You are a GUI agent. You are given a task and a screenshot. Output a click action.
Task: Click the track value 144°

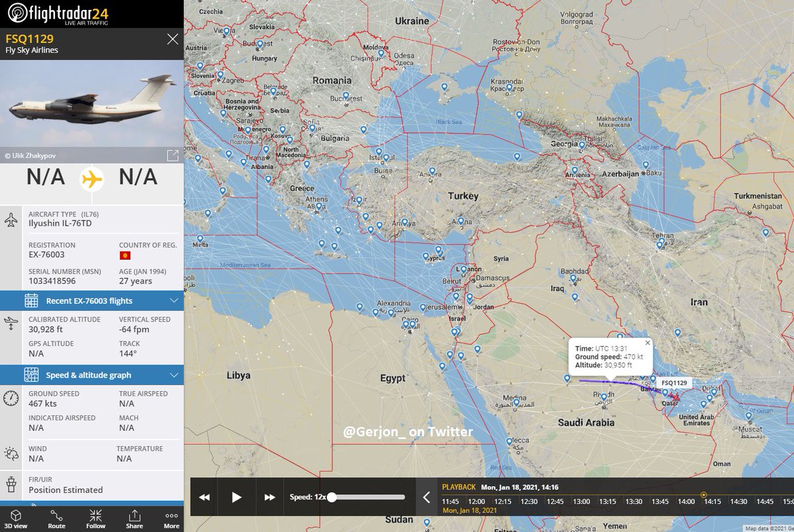128,354
